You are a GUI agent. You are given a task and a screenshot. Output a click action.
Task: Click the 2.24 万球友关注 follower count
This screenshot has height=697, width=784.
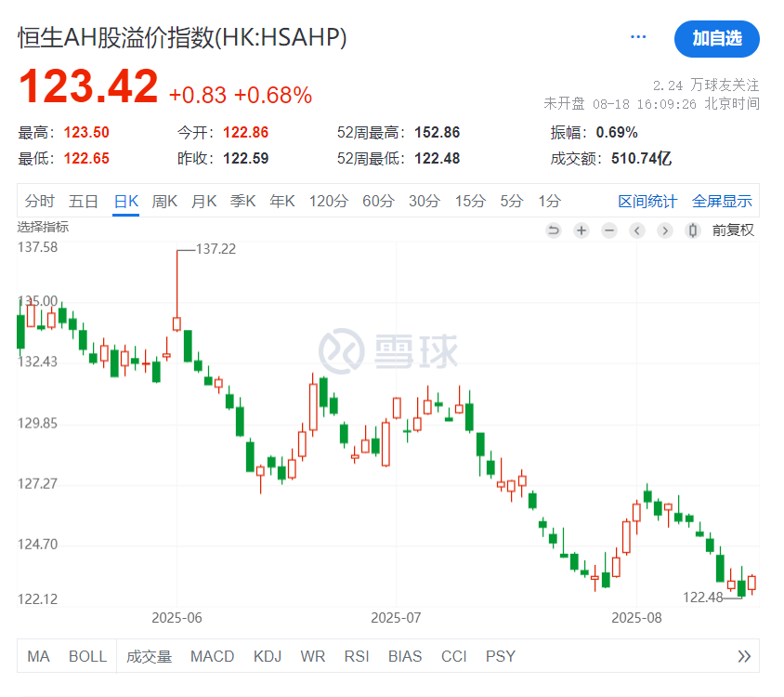(706, 85)
